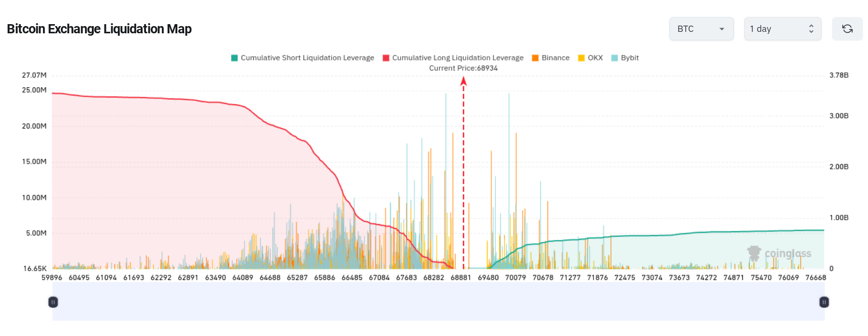The width and height of the screenshot is (868, 336).
Task: Click the 5.00M left axis label
Action: point(36,233)
